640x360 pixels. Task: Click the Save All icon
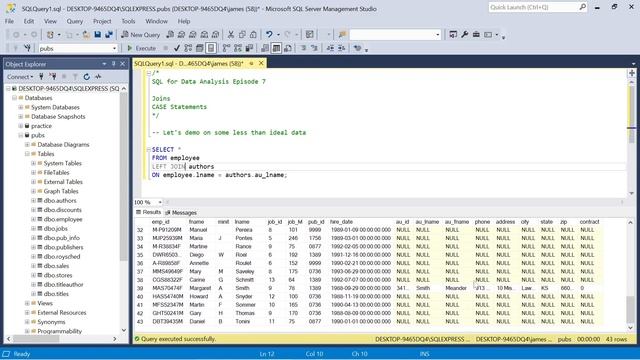tap(109, 35)
